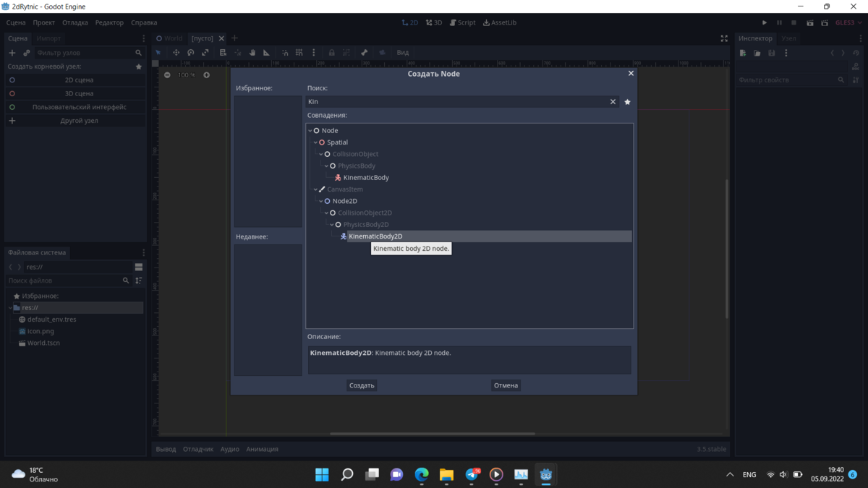Click the Отмена button
This screenshot has height=488, width=868.
[x=506, y=385]
